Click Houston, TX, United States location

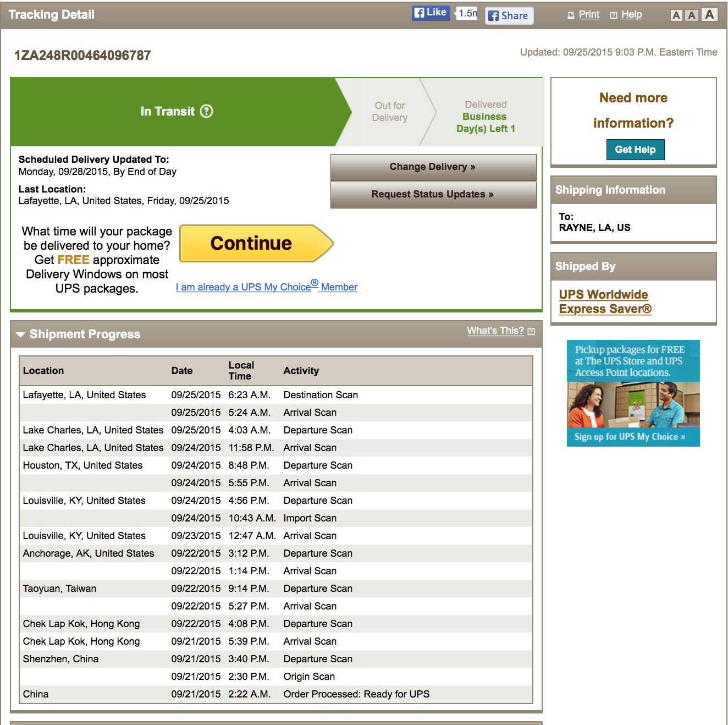[x=82, y=465]
